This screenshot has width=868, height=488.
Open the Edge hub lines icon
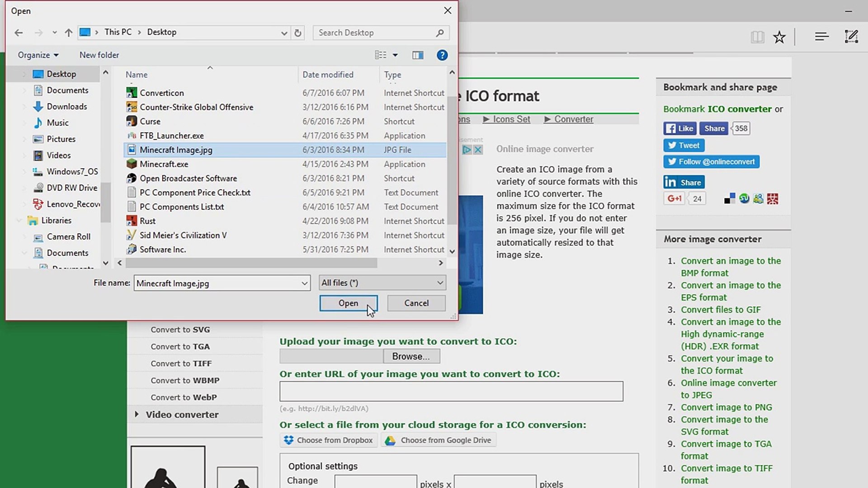pyautogui.click(x=821, y=37)
